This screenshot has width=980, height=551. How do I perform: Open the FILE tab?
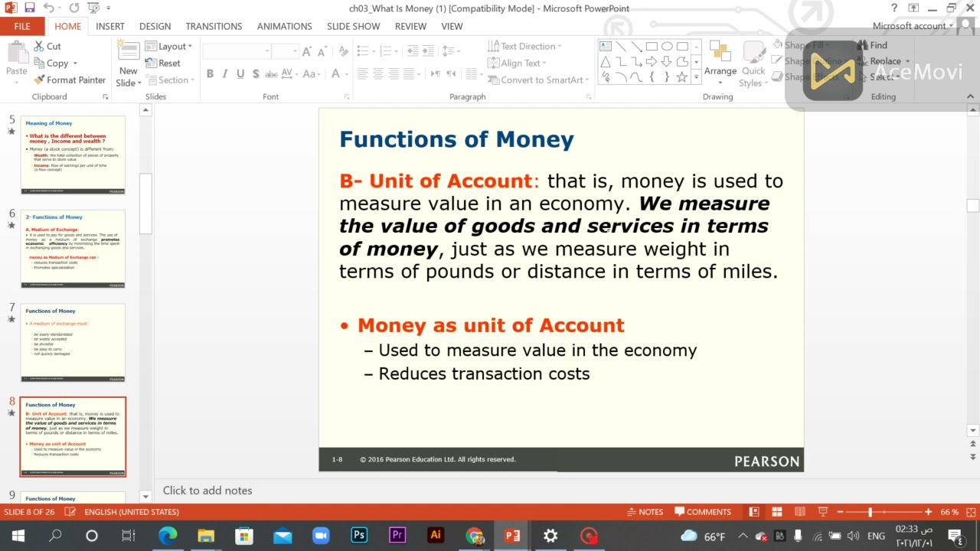click(x=22, y=26)
